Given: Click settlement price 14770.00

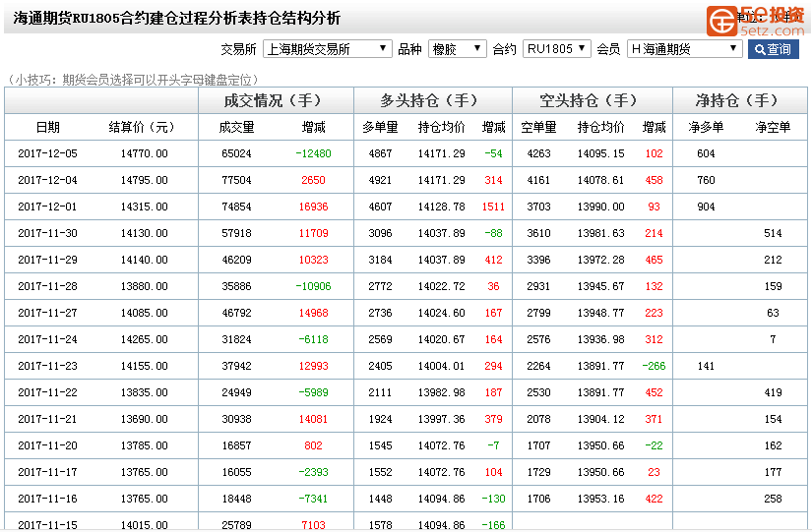Looking at the screenshot, I should [x=144, y=153].
